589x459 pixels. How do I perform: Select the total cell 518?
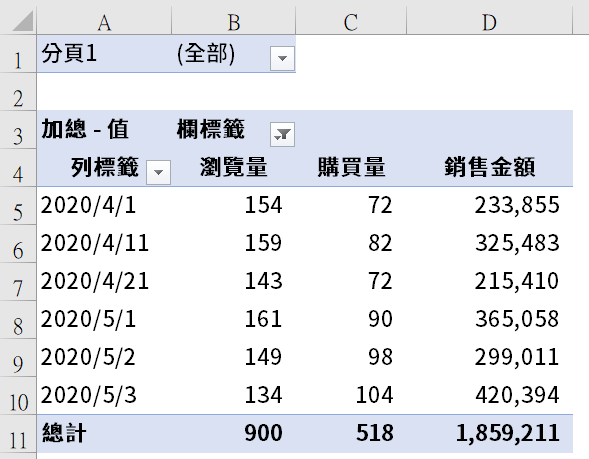pyautogui.click(x=351, y=433)
